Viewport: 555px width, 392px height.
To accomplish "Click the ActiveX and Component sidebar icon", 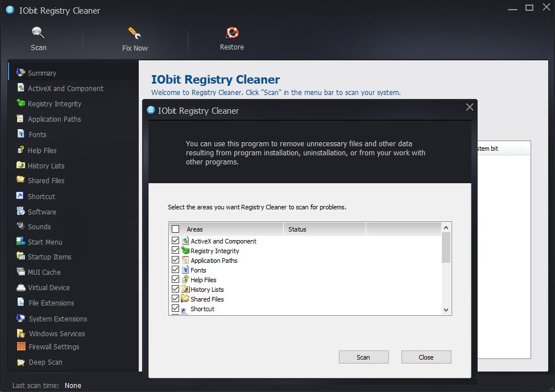I will (x=20, y=88).
